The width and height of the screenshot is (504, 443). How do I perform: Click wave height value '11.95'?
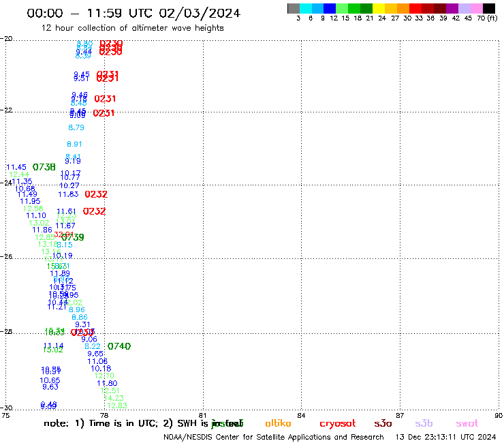(30, 201)
